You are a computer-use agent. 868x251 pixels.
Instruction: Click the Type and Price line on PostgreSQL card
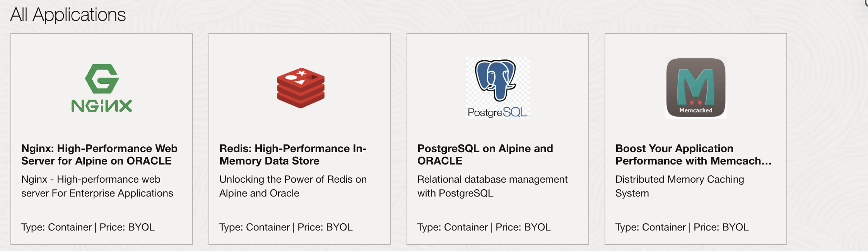click(484, 227)
